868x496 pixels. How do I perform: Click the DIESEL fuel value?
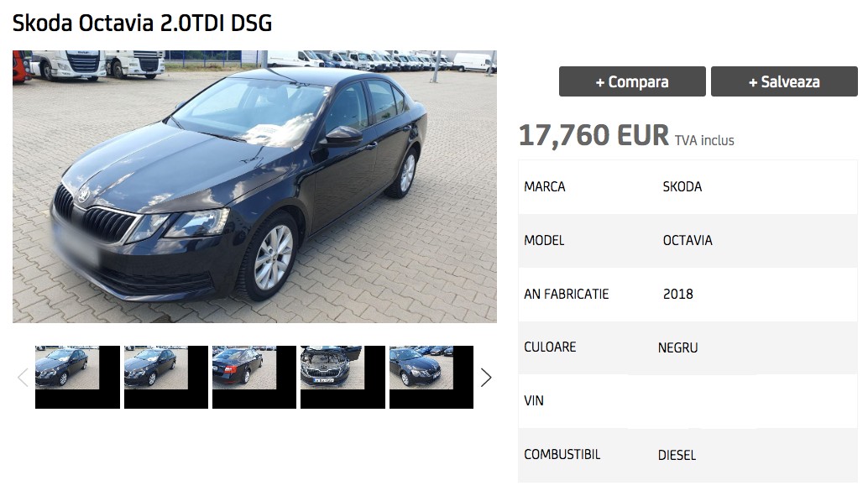677,455
